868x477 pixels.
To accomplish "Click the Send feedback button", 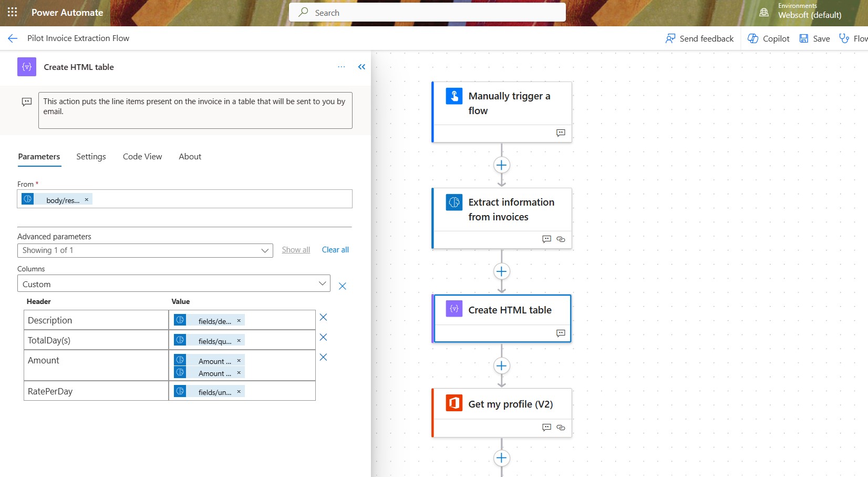I will pyautogui.click(x=699, y=38).
